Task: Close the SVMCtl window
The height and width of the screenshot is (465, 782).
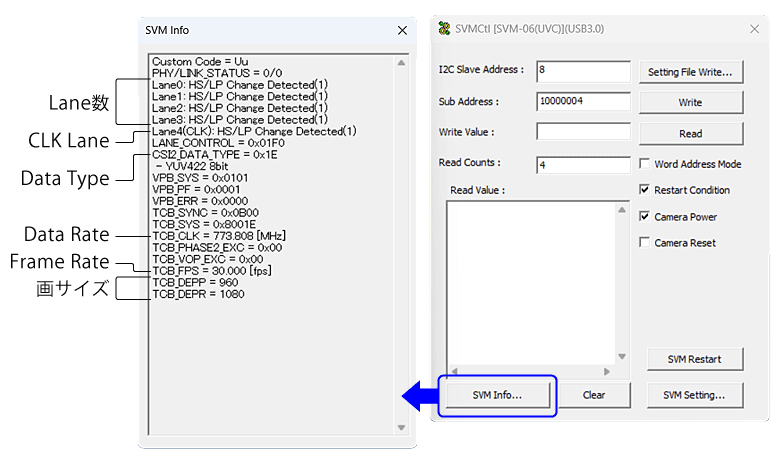Action: pos(754,29)
